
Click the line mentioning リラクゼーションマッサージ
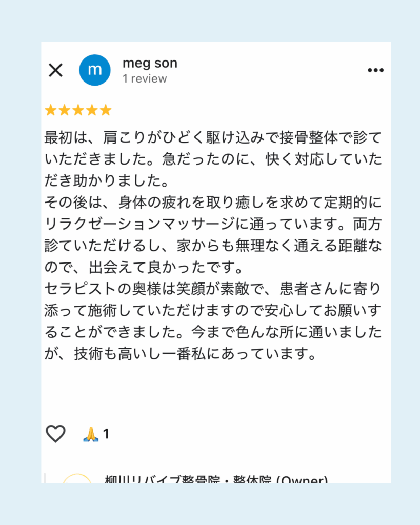(x=213, y=224)
